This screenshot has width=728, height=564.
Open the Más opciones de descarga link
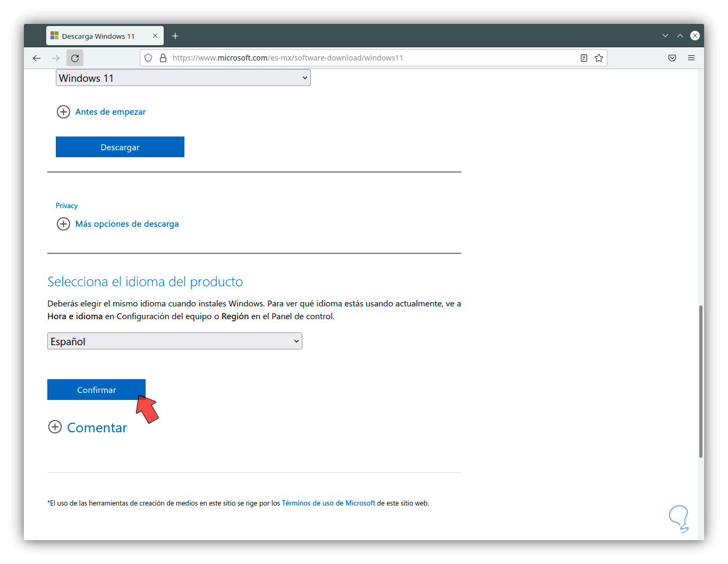coord(127,224)
